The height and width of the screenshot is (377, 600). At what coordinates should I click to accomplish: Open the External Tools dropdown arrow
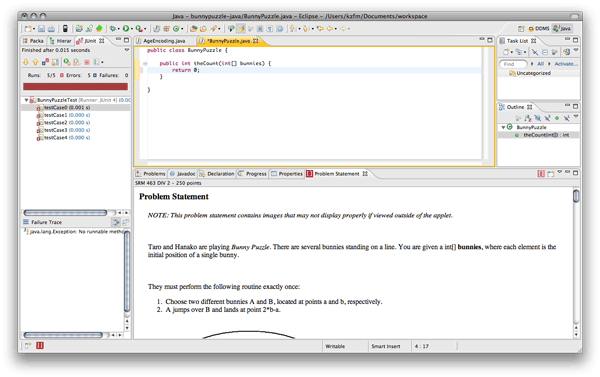click(145, 29)
